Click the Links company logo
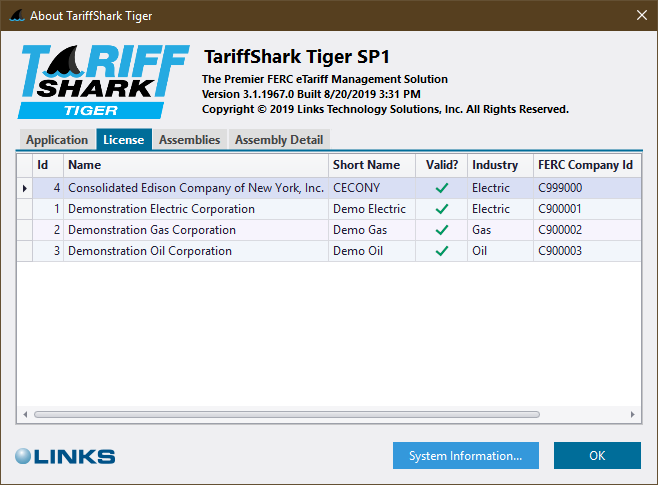Image resolution: width=658 pixels, height=485 pixels. coord(65,456)
